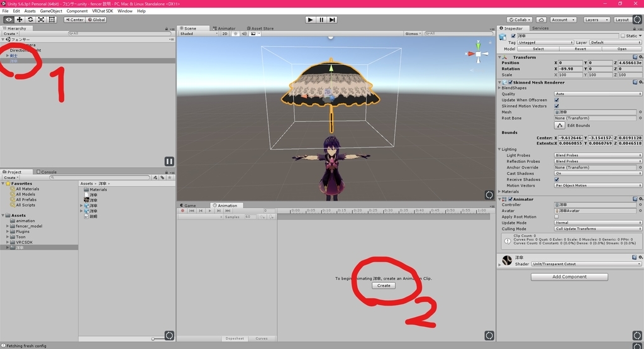The width and height of the screenshot is (644, 349).
Task: Toggle Skinned Mesh Renderer enabled checkbox
Action: point(510,82)
